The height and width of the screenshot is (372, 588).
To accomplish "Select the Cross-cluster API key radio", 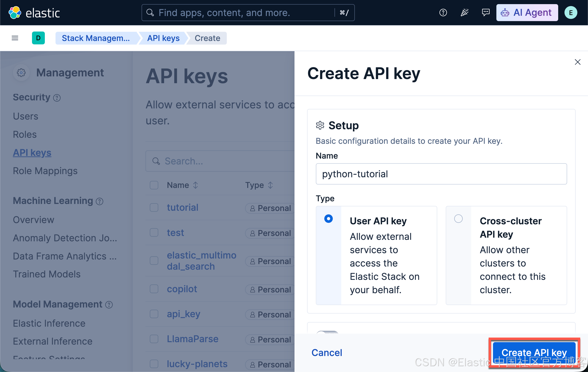I will (x=458, y=218).
